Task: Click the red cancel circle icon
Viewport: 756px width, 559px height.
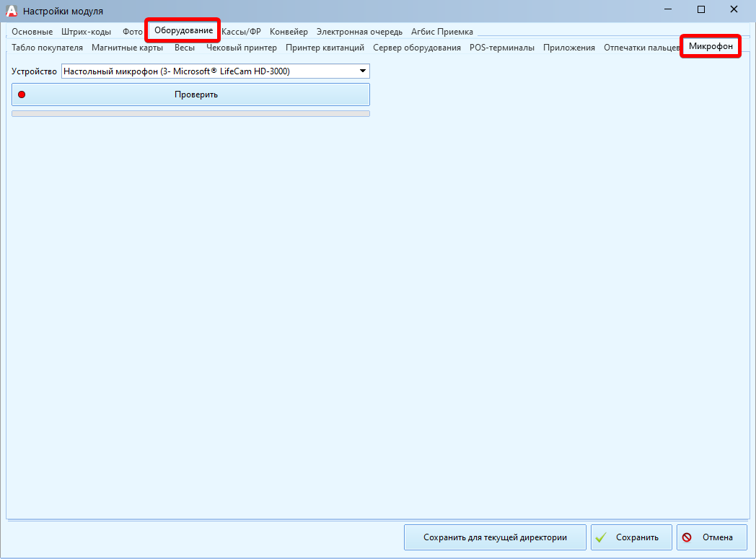Action: coord(687,537)
